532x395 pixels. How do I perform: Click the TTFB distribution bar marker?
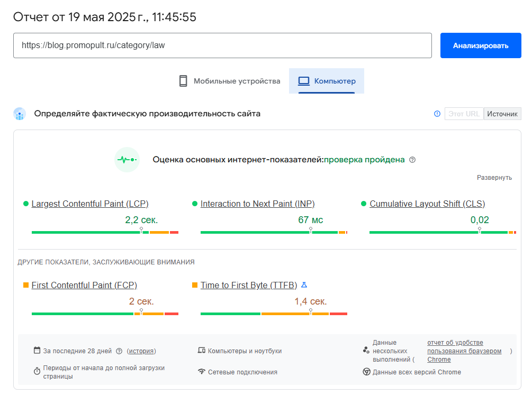310,311
